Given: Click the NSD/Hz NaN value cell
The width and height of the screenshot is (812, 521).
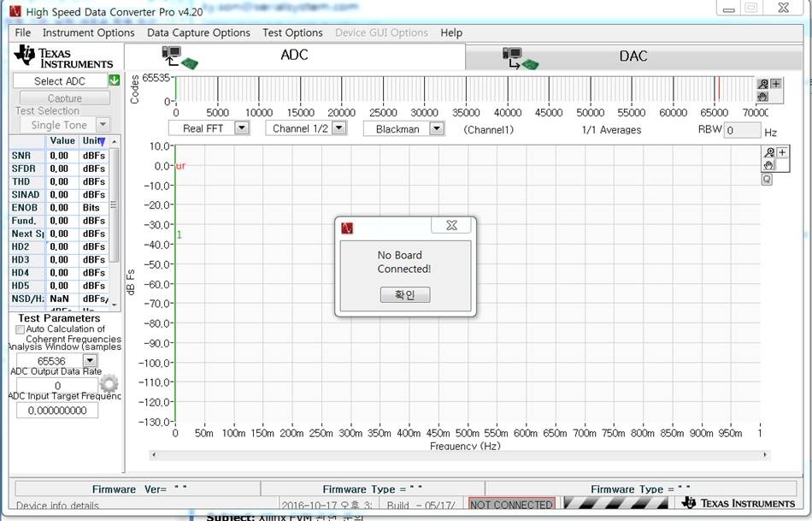Looking at the screenshot, I should 62,299.
